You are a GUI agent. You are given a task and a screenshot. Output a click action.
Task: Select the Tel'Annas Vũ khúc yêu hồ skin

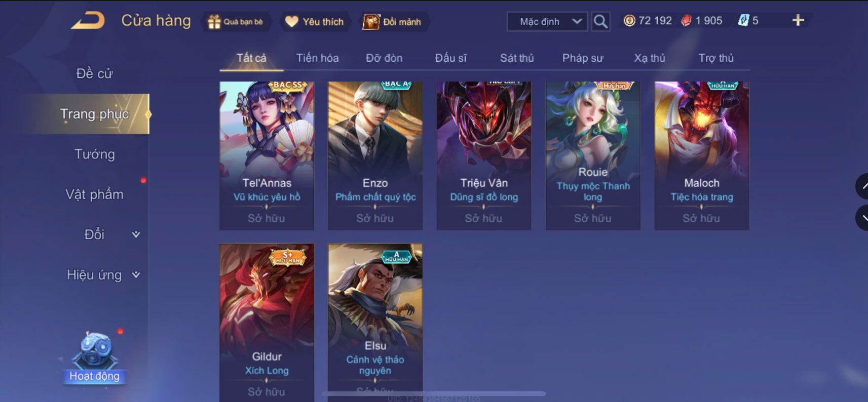[x=267, y=155]
